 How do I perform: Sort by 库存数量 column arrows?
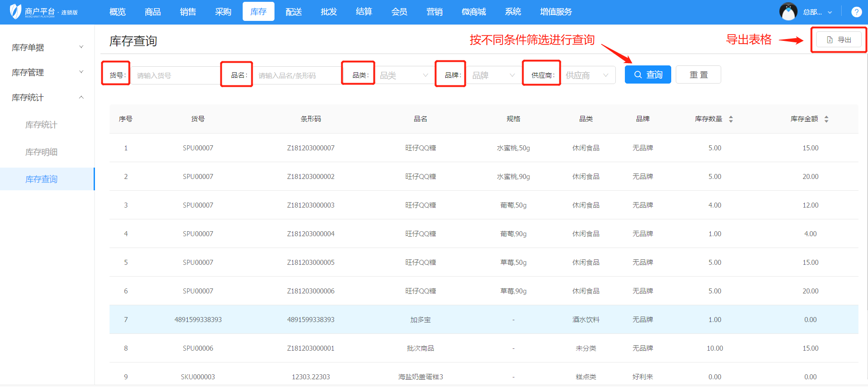point(731,119)
